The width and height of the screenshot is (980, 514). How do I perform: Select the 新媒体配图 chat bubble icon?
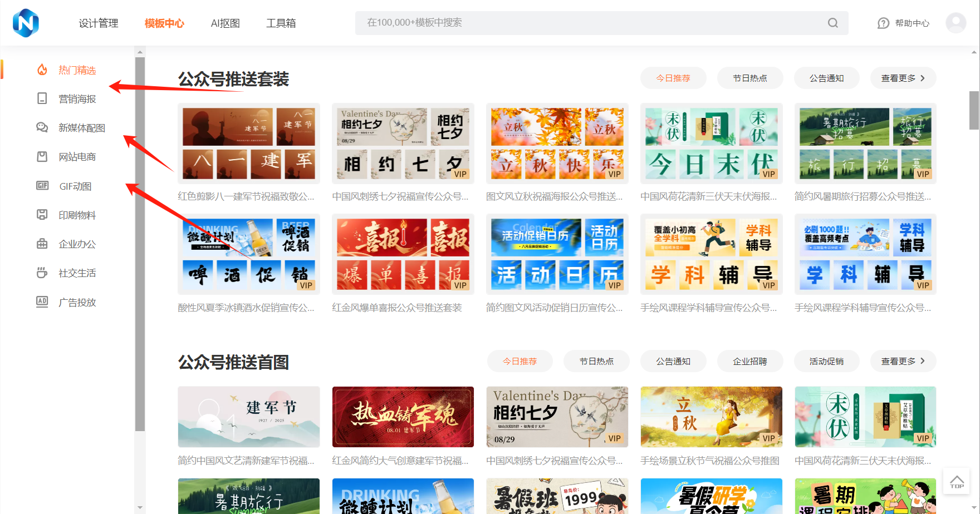tap(42, 128)
